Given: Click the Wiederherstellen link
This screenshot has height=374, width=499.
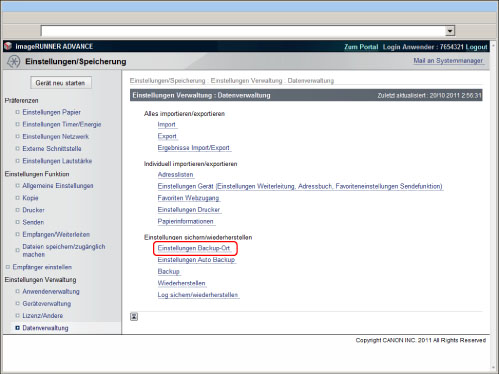Looking at the screenshot, I should point(181,283).
